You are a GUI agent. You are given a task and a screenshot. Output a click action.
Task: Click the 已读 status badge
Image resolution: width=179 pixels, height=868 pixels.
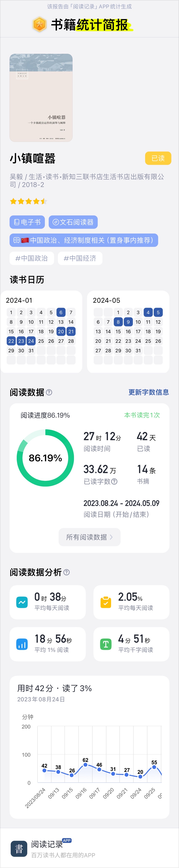point(158,158)
